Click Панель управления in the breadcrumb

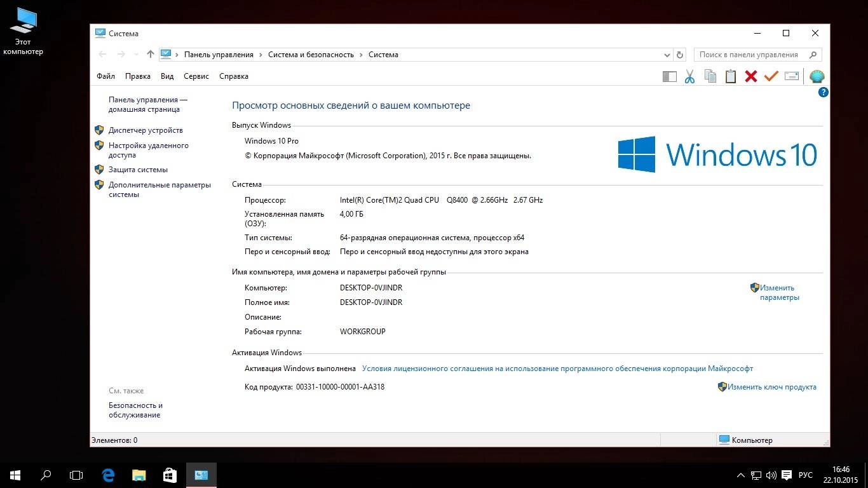click(219, 55)
